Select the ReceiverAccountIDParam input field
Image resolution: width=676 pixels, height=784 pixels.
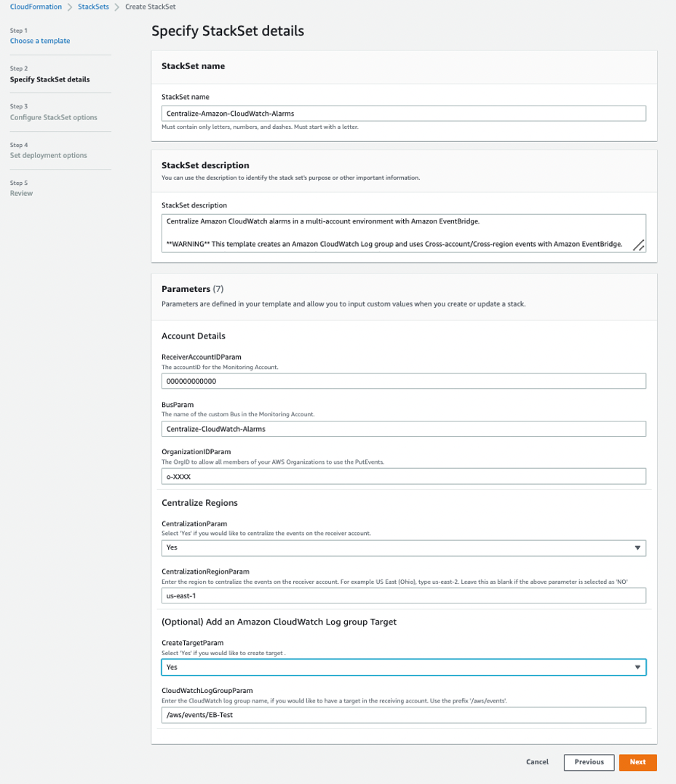[403, 381]
